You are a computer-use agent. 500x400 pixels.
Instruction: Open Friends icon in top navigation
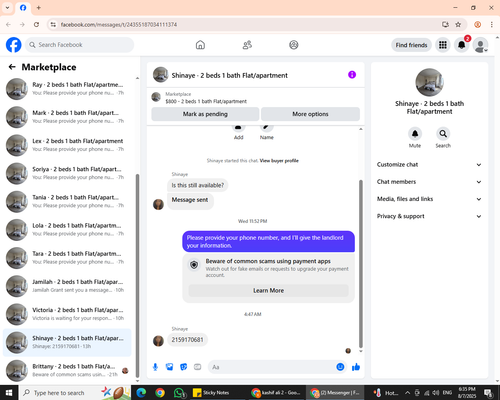[247, 45]
